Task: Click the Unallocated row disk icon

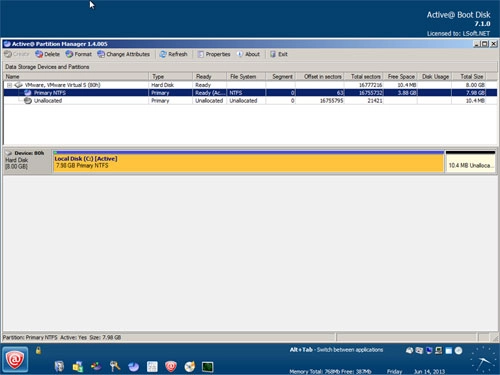Action: (x=28, y=100)
